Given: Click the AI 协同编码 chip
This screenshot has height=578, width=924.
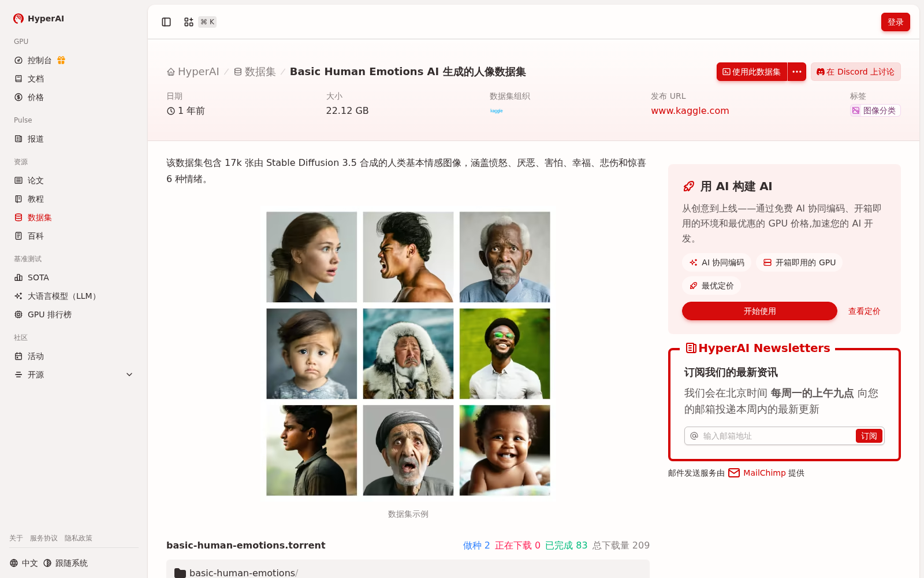Looking at the screenshot, I should (717, 262).
